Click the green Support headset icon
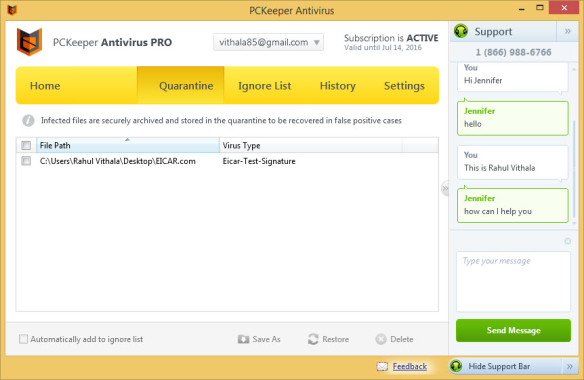Screen dimensions: 584x380 [x=461, y=31]
